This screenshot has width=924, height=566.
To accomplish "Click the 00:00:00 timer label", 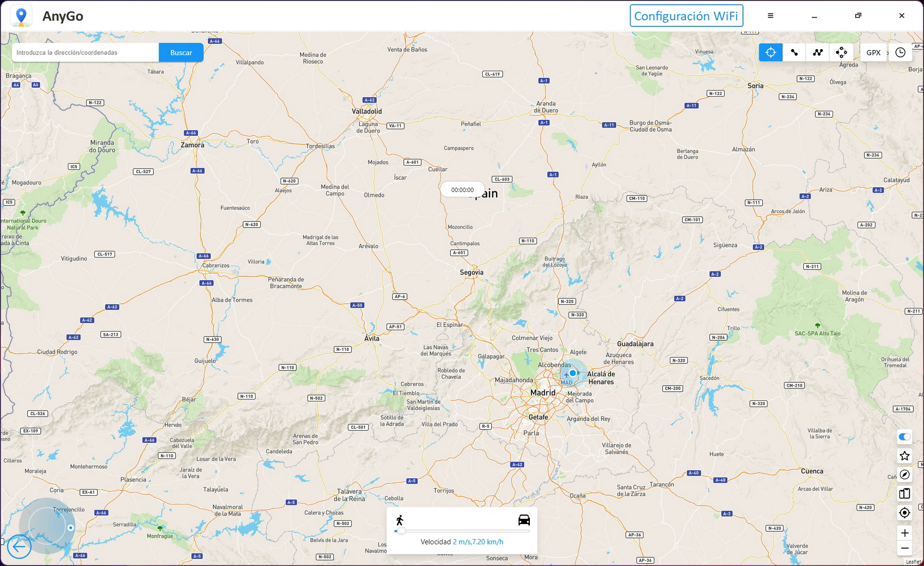I will tap(462, 190).
